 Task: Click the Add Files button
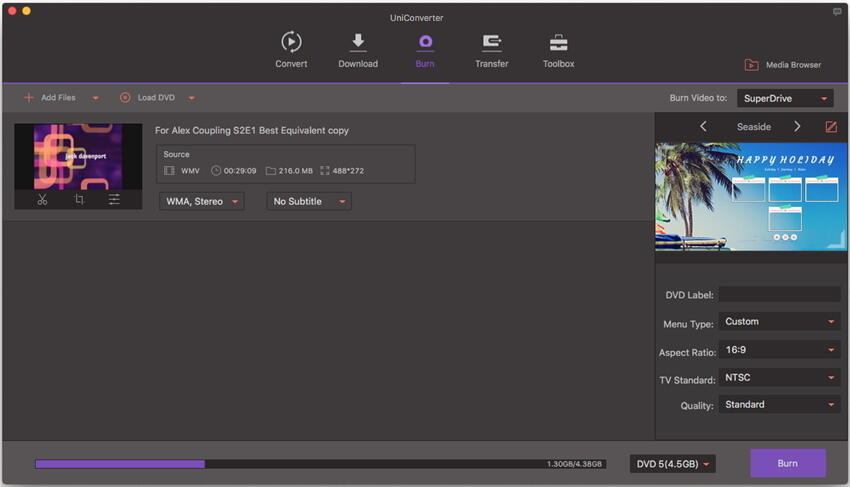pos(50,98)
